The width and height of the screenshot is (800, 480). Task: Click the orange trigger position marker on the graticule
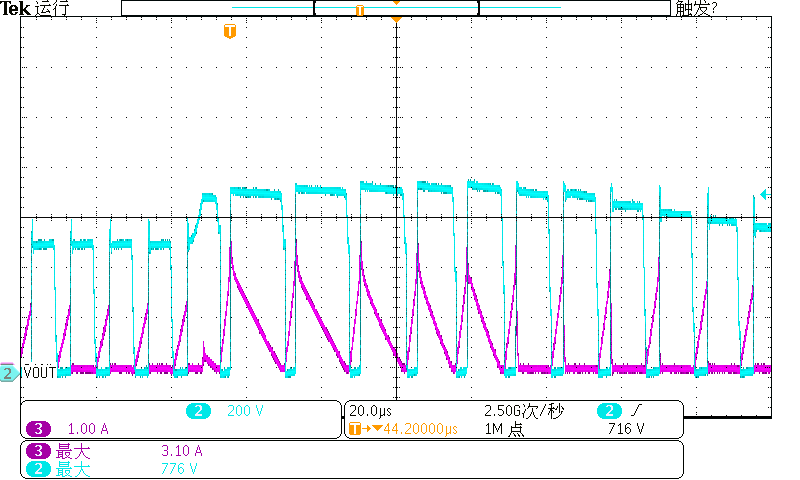[230, 32]
